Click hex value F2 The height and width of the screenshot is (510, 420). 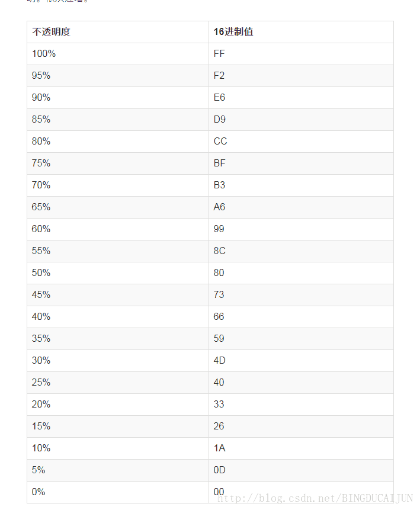[301, 76]
